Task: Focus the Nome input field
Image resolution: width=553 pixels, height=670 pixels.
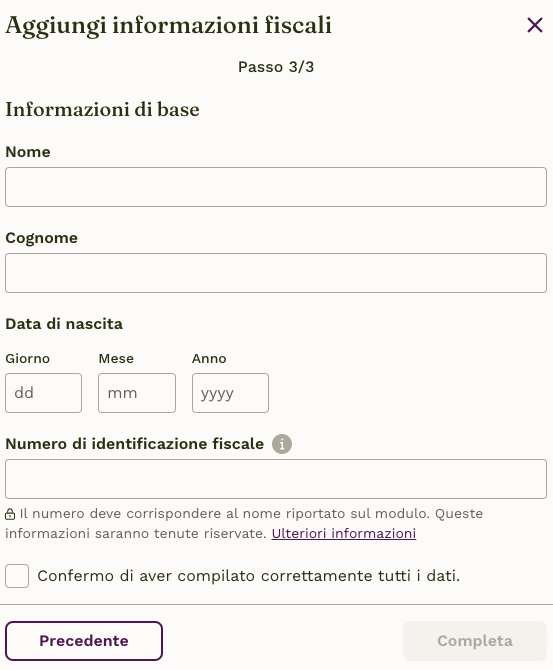Action: tap(276, 187)
